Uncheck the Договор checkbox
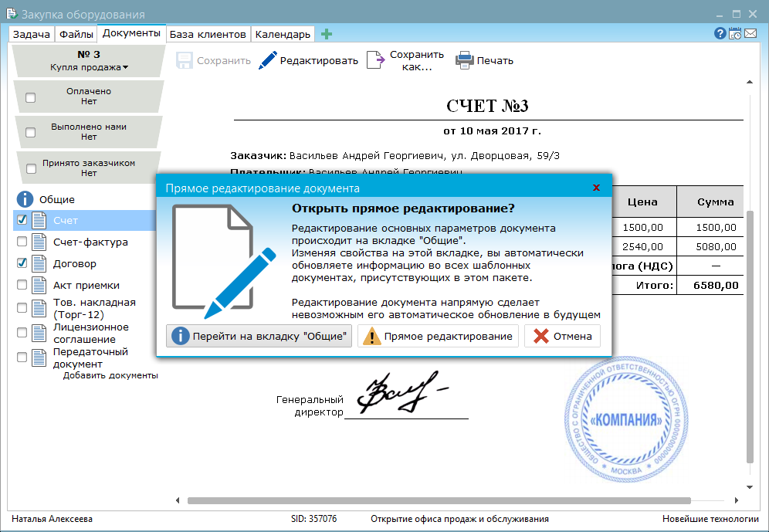This screenshot has height=532, width=769. (22, 263)
